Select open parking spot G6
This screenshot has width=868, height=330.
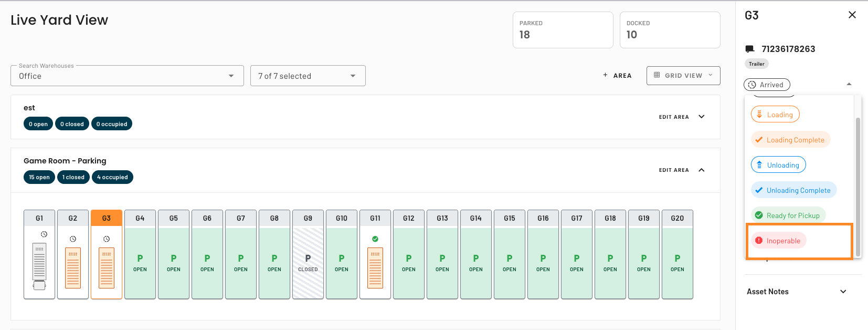pyautogui.click(x=207, y=254)
